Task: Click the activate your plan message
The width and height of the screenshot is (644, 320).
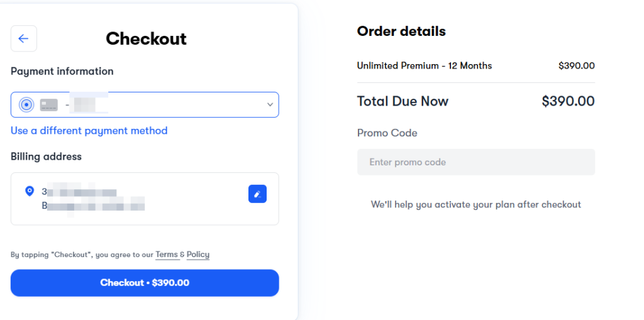Action: coord(476,204)
